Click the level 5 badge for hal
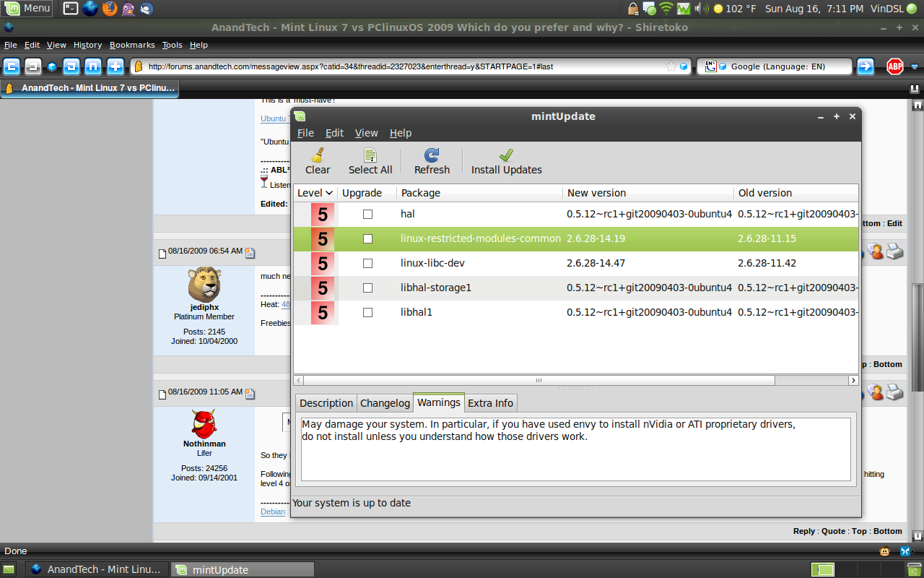This screenshot has height=578, width=924. [323, 215]
